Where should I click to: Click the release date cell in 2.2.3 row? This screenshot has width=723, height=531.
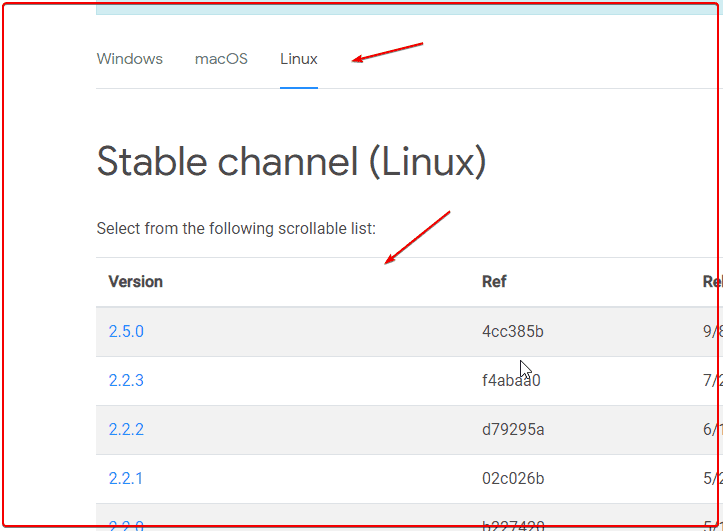tap(712, 380)
